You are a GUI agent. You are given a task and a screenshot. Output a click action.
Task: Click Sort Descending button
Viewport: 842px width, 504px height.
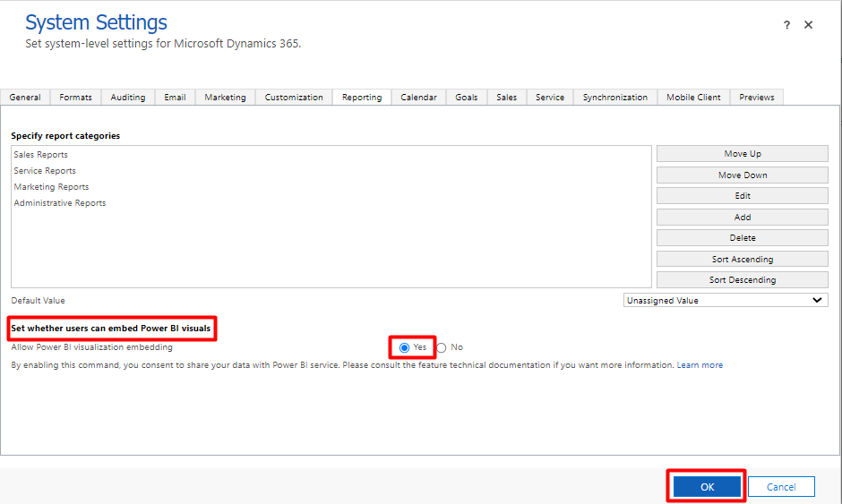coord(742,279)
